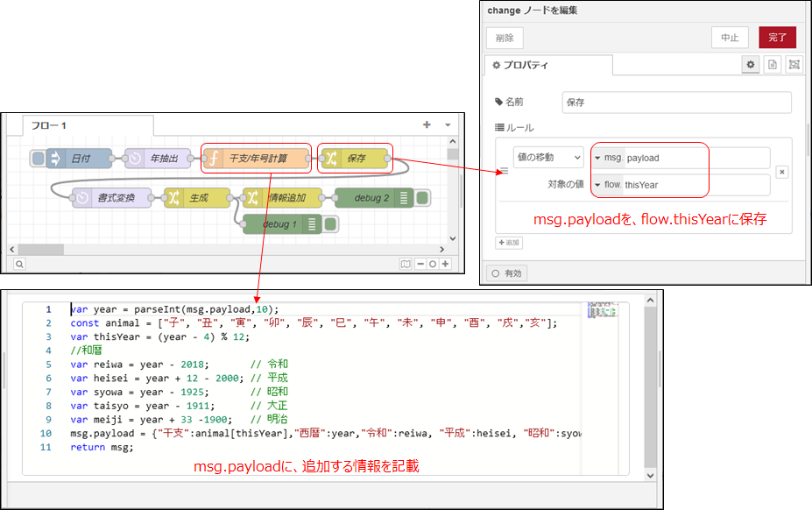The width and height of the screenshot is (812, 510).
Task: Open the 値の移動 rule action dropdown
Action: pos(548,158)
